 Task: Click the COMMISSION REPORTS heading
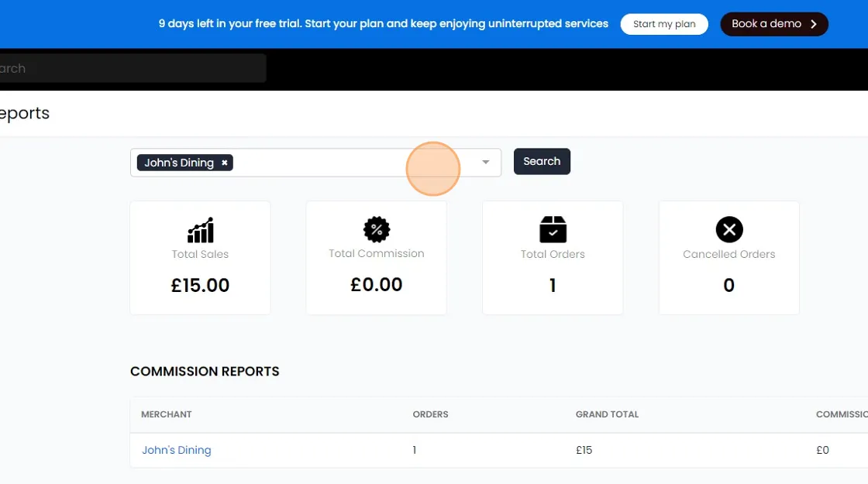tap(205, 371)
